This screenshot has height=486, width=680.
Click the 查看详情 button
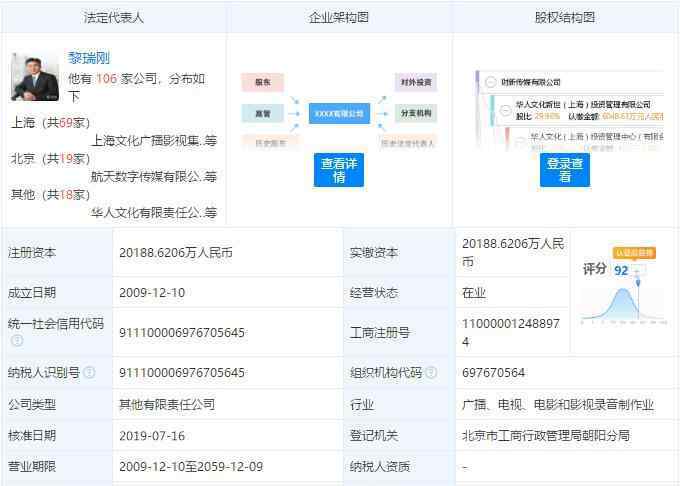coord(339,170)
